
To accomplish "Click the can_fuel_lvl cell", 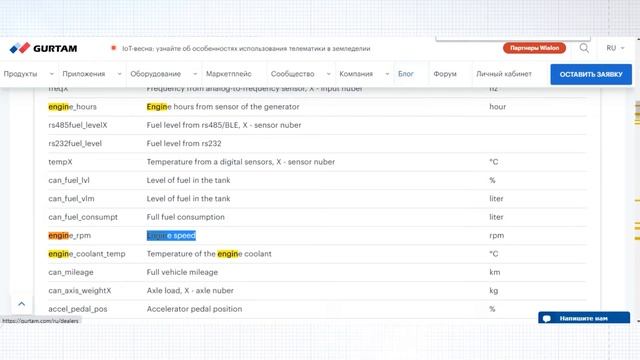I will pyautogui.click(x=69, y=180).
